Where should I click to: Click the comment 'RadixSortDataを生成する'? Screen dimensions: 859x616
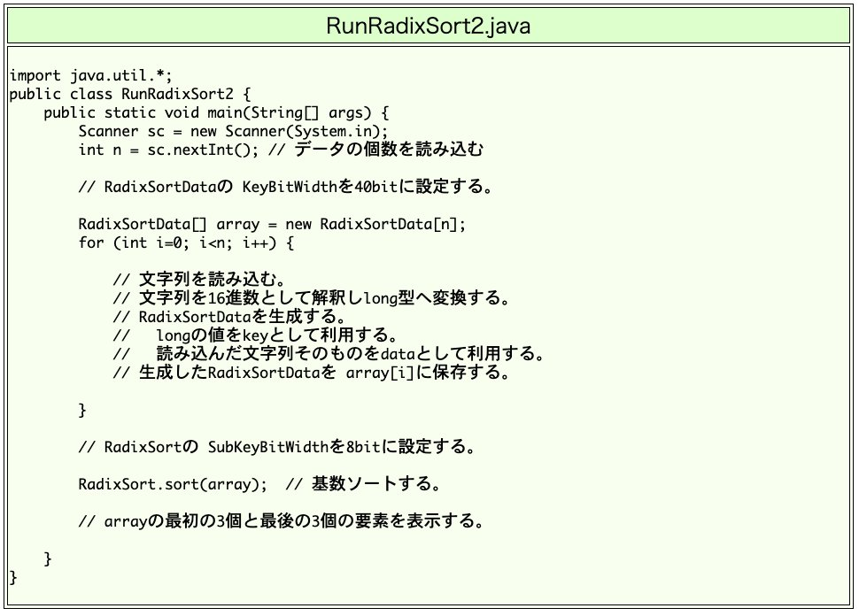229,317
